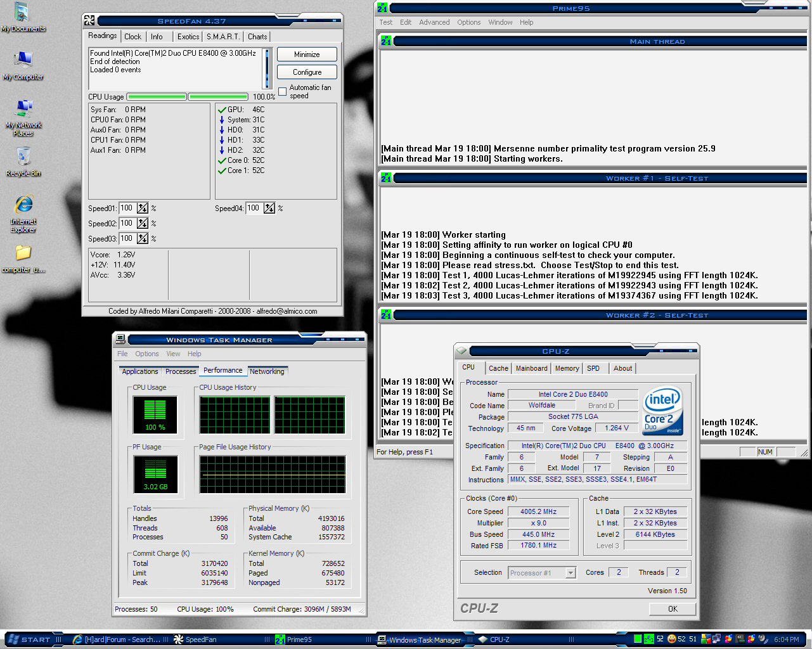The width and height of the screenshot is (812, 649).
Task: Click the green CPU meter tray icon
Action: (638, 639)
